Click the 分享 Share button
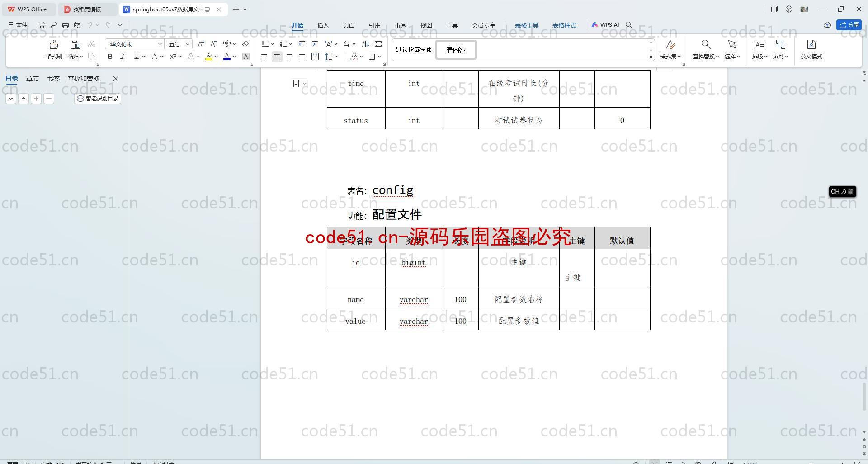Viewport: 868px width, 464px height. click(x=849, y=25)
